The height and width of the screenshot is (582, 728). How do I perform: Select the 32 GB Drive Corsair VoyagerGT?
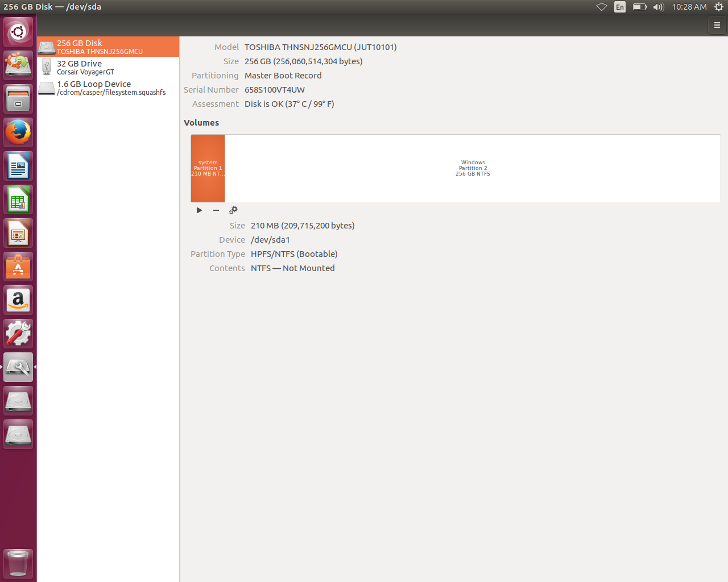[108, 68]
